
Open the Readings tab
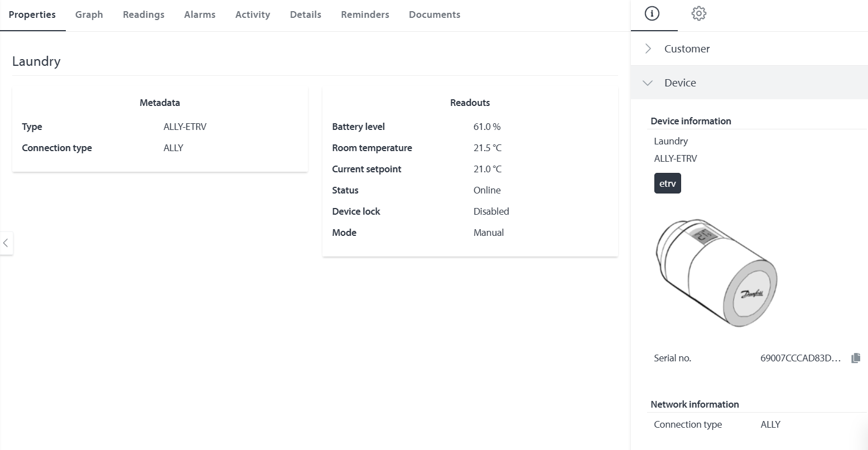click(143, 14)
